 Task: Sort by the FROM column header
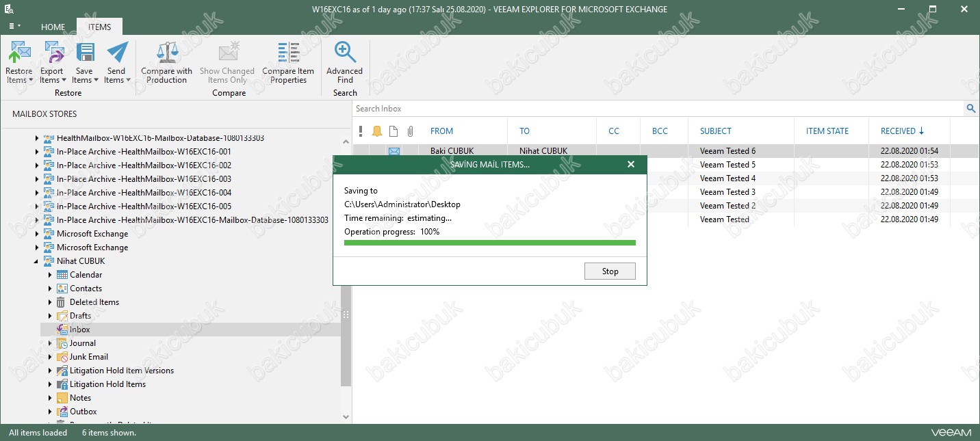click(x=441, y=131)
